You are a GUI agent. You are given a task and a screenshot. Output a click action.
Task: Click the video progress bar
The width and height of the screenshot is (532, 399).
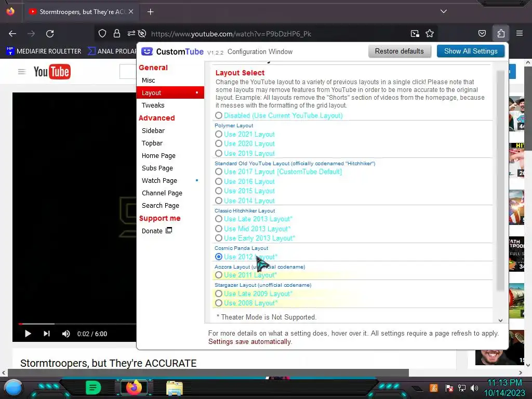coord(77,324)
